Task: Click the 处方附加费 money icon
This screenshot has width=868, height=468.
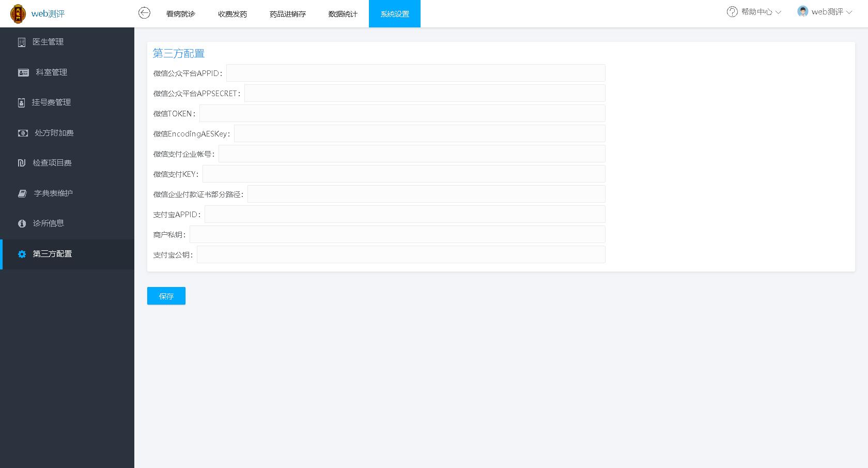Action: 23,133
